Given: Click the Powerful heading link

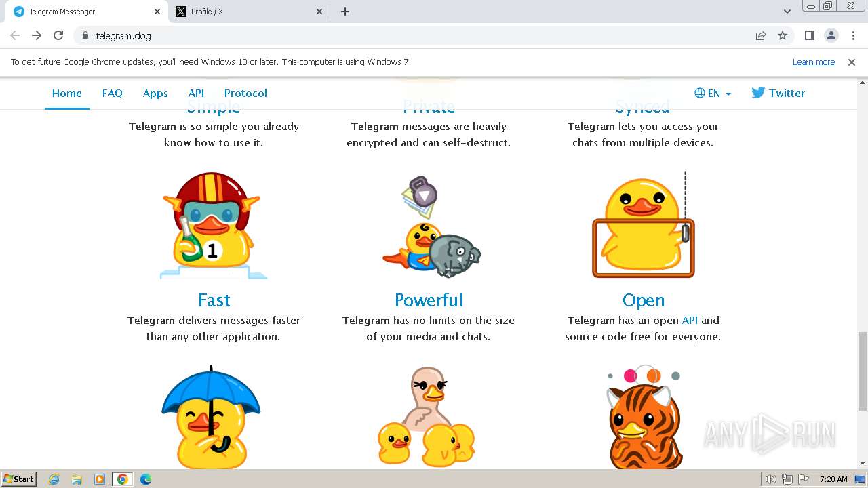Looking at the screenshot, I should click(429, 300).
